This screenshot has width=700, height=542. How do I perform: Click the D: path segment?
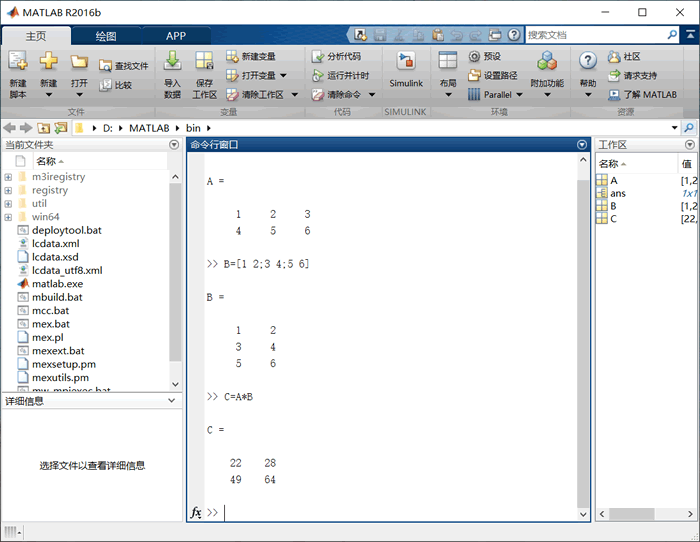108,128
